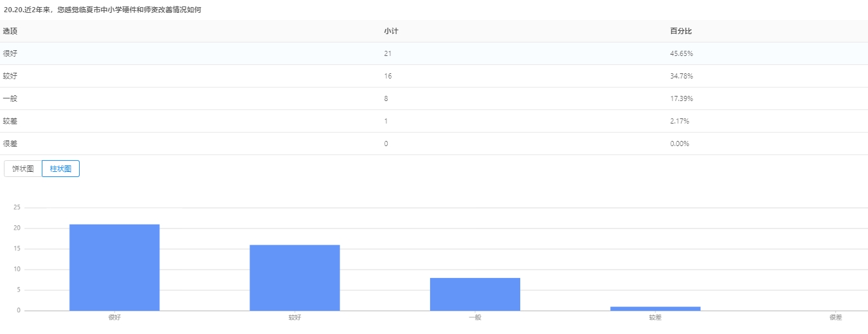Click the 一般 bar in the chart
Image resolution: width=868 pixels, height=334 pixels.
475,294
